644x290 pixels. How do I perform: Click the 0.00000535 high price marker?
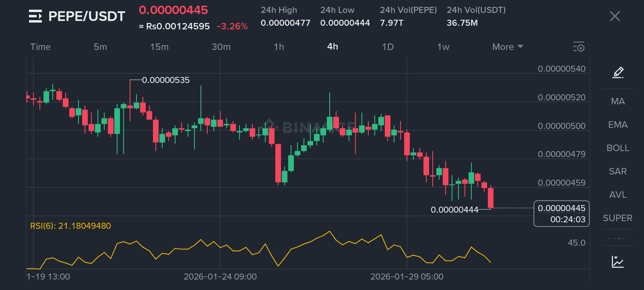(x=166, y=80)
